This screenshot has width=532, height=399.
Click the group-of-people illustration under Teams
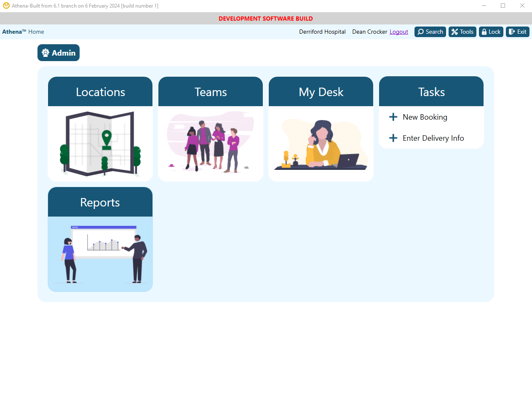(211, 142)
